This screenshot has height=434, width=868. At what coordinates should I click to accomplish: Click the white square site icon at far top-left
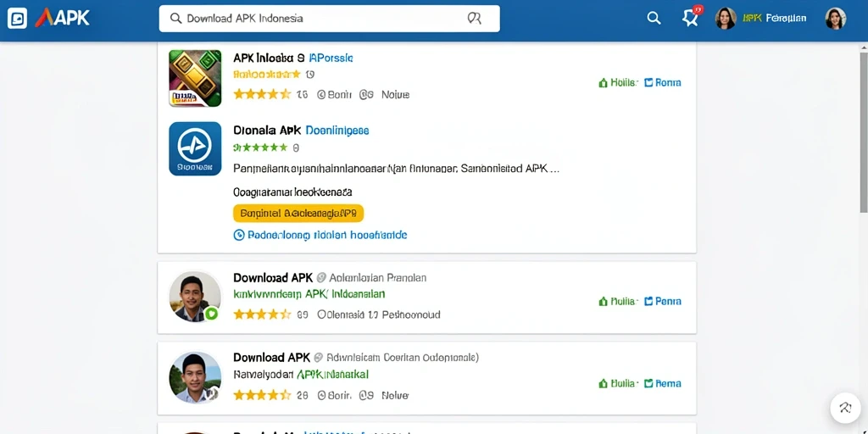pos(17,19)
